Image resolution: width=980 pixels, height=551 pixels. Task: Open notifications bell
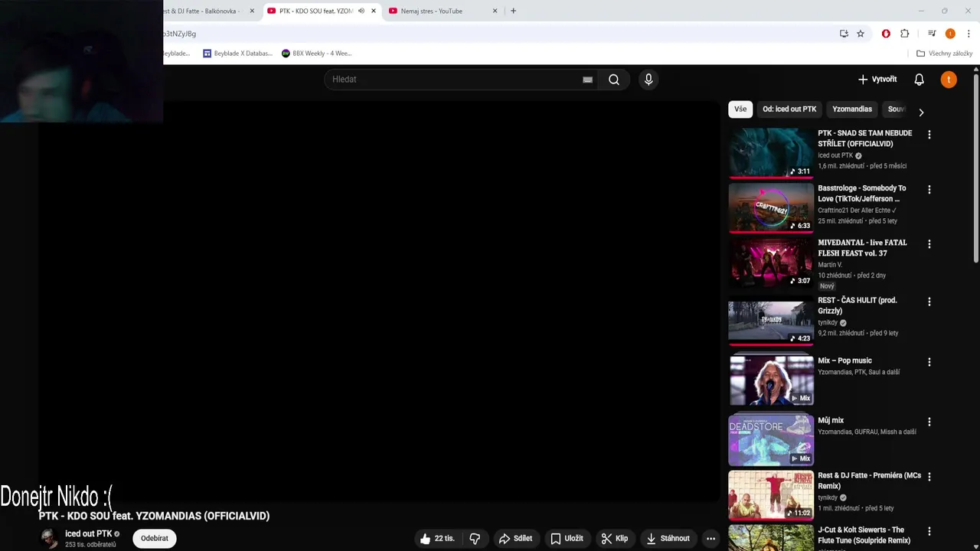[919, 80]
